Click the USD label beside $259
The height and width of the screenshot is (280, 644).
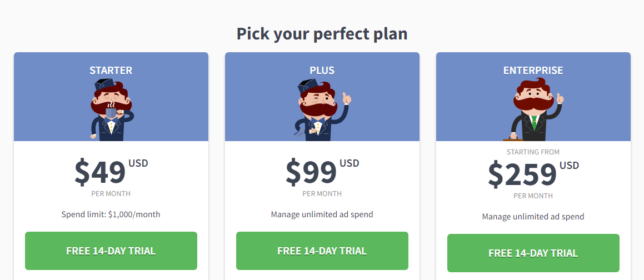point(570,166)
